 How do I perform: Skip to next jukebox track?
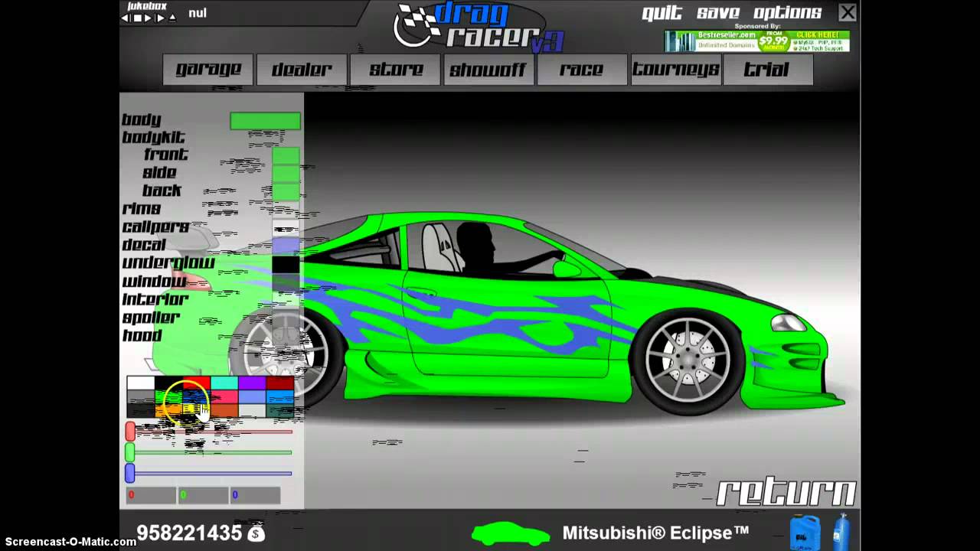point(161,18)
